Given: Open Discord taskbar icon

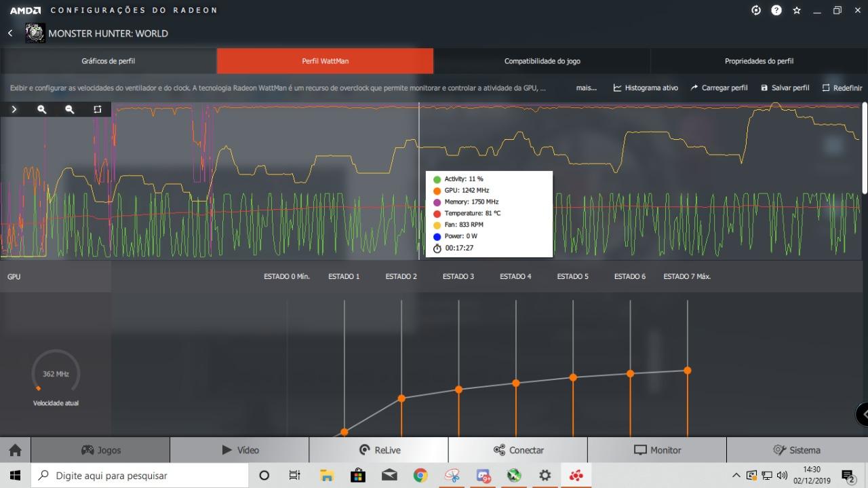Looking at the screenshot, I should [483, 475].
